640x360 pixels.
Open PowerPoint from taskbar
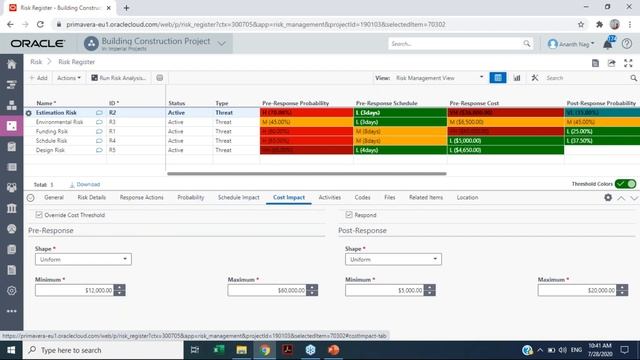pyautogui.click(x=333, y=350)
